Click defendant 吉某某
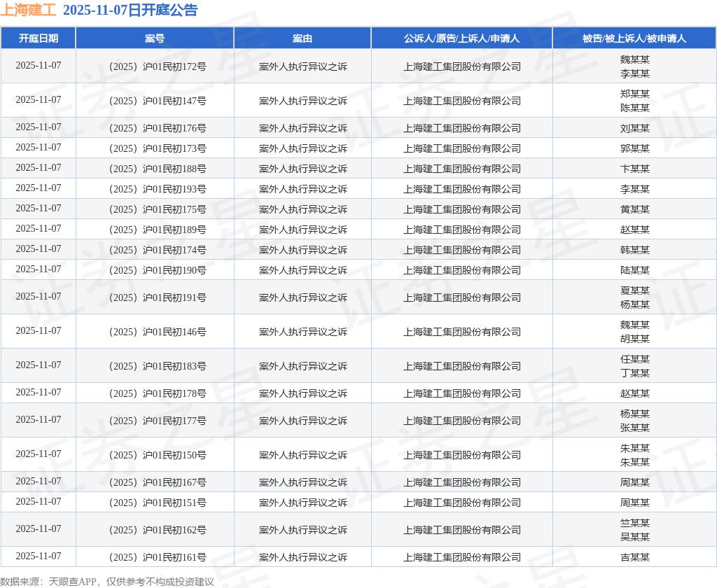Image resolution: width=717 pixels, height=588 pixels. tap(634, 557)
